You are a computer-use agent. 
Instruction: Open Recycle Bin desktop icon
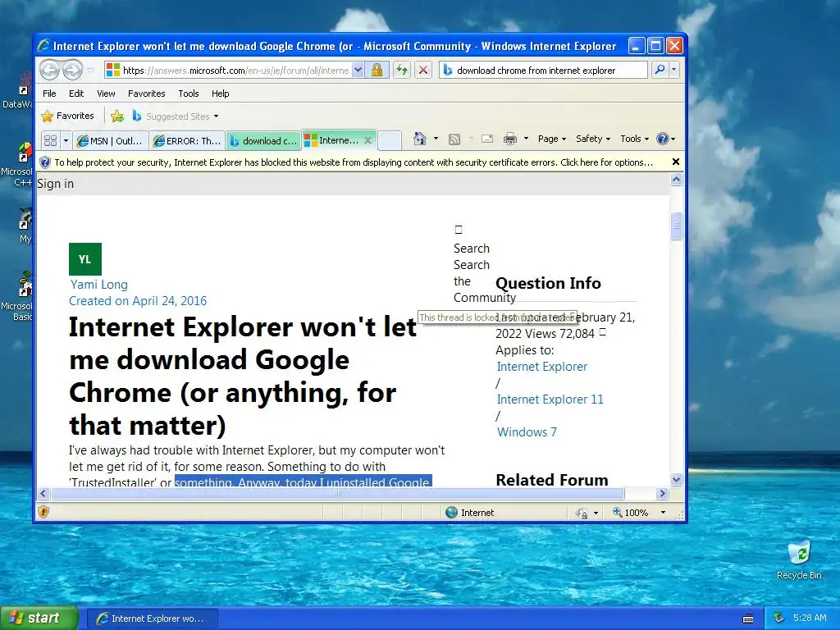point(799,560)
